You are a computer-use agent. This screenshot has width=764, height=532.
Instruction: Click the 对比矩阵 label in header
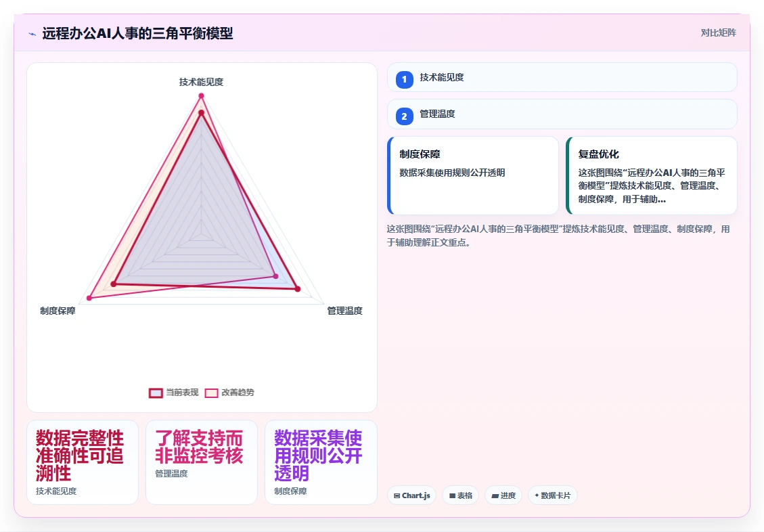(x=718, y=32)
